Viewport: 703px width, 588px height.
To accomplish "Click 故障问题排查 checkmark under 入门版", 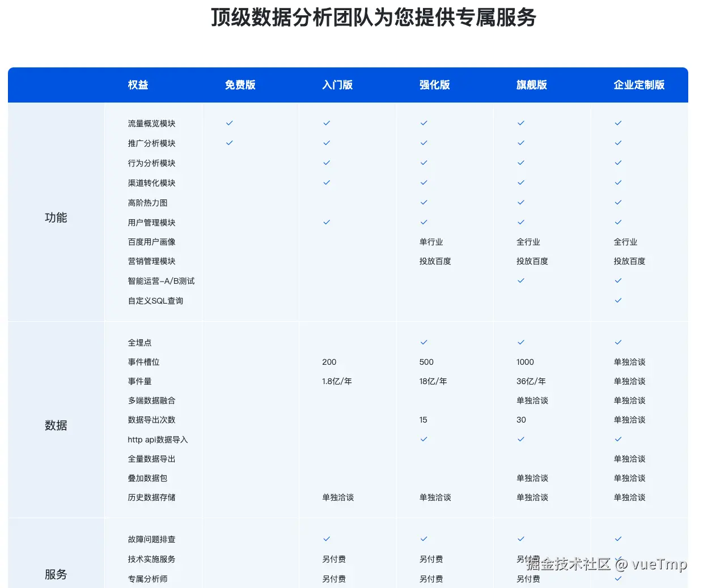I will (x=327, y=539).
